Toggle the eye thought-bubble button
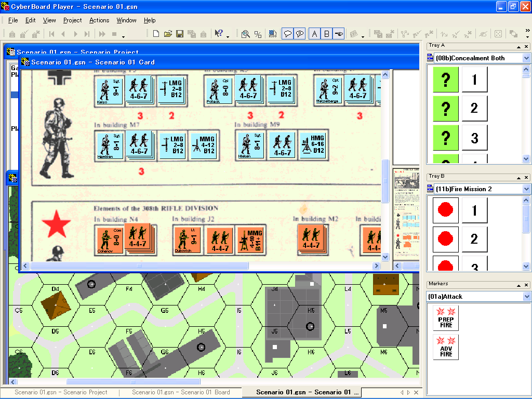The width and height of the screenshot is (532, 399). [x=300, y=34]
